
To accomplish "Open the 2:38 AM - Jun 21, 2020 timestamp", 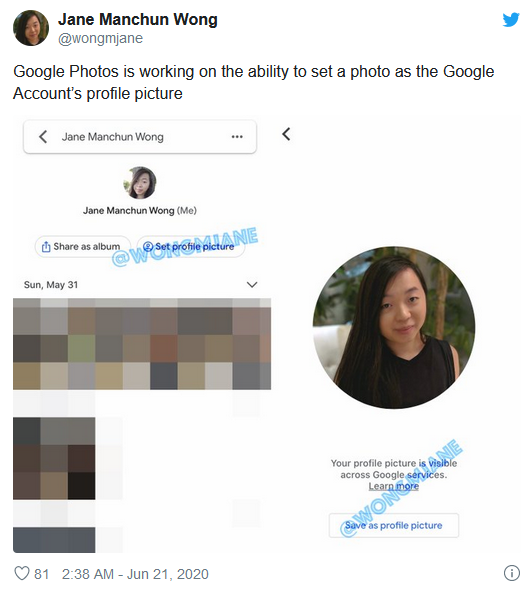I will (x=135, y=574).
